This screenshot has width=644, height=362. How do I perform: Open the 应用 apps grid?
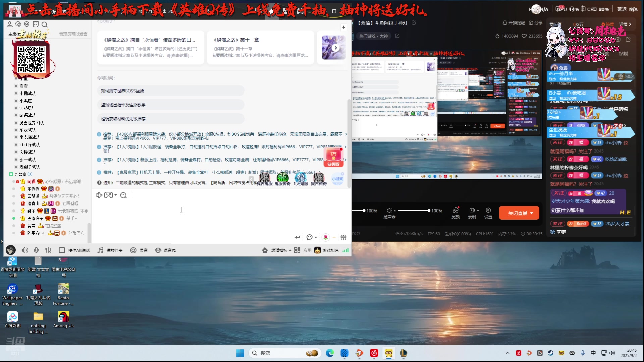tap(303, 250)
